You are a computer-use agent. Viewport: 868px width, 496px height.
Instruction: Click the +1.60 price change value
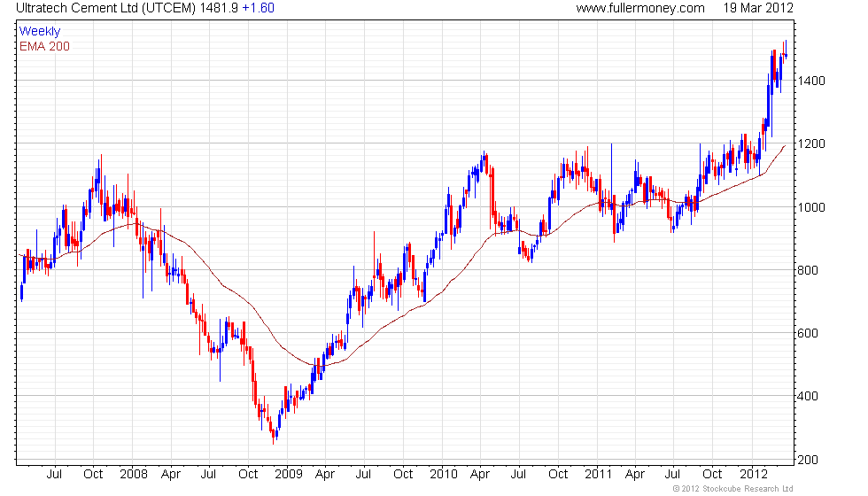pos(258,8)
